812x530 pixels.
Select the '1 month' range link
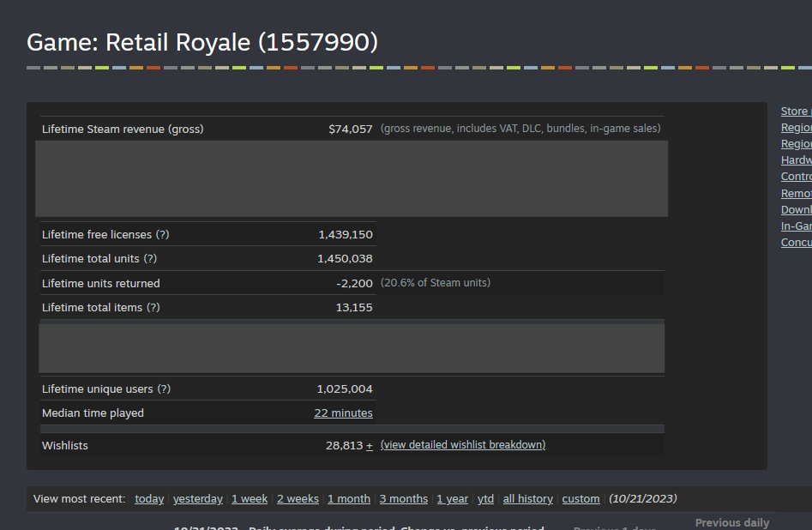(x=348, y=498)
